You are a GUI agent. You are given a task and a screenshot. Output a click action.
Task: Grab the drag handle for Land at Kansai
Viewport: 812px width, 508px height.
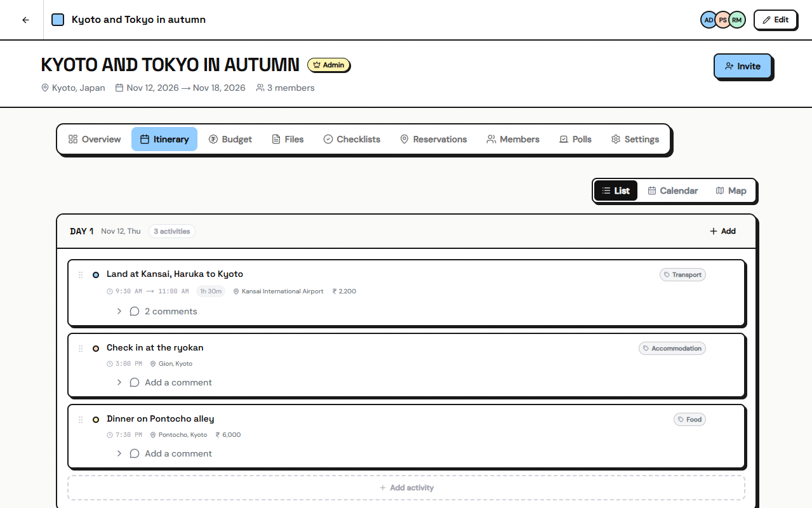pyautogui.click(x=81, y=275)
